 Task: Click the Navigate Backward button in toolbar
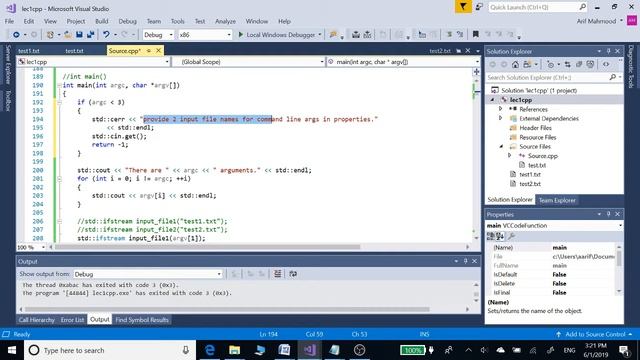[x=16, y=35]
